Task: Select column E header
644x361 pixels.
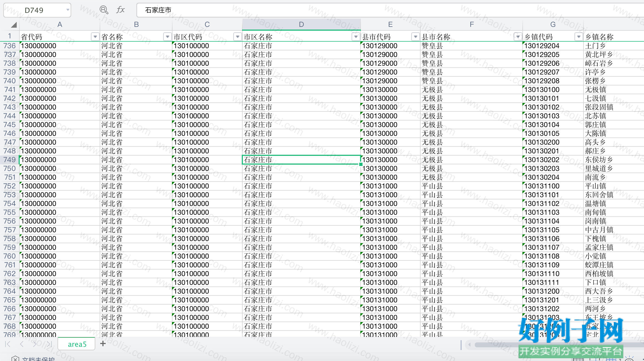Action: pyautogui.click(x=390, y=25)
